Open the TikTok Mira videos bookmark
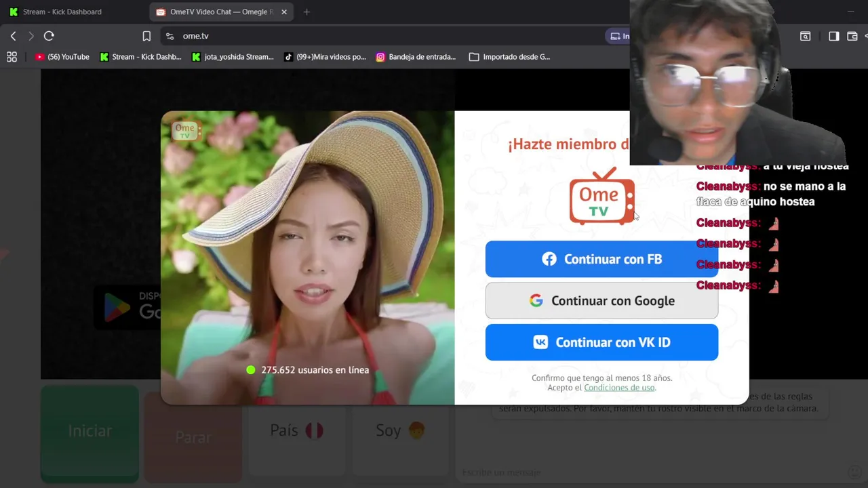The image size is (868, 488). click(325, 57)
